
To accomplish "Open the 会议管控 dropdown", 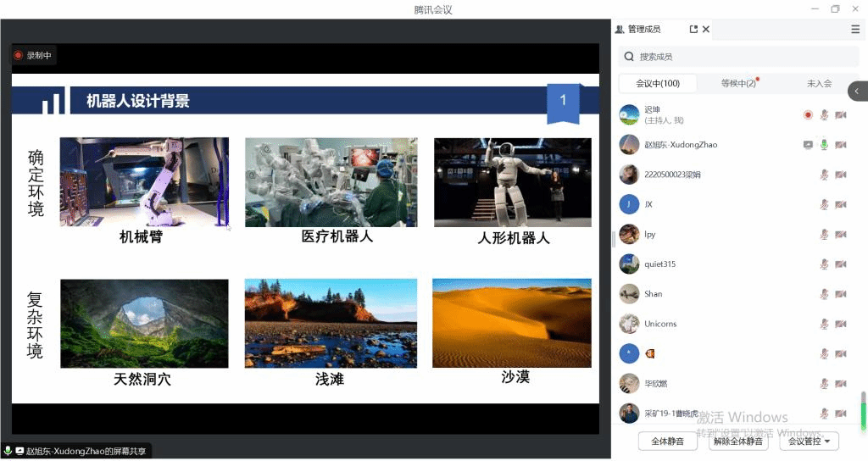I will pos(809,441).
